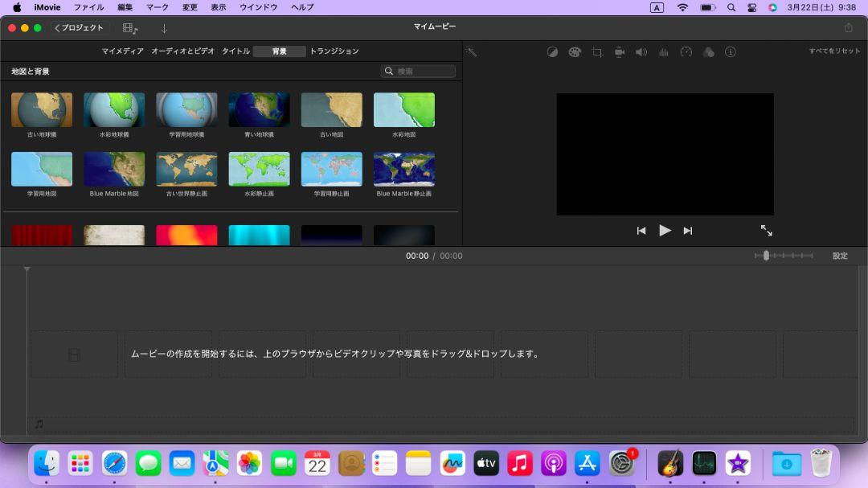Go back to プロジェクト
The height and width of the screenshot is (488, 868).
point(79,27)
